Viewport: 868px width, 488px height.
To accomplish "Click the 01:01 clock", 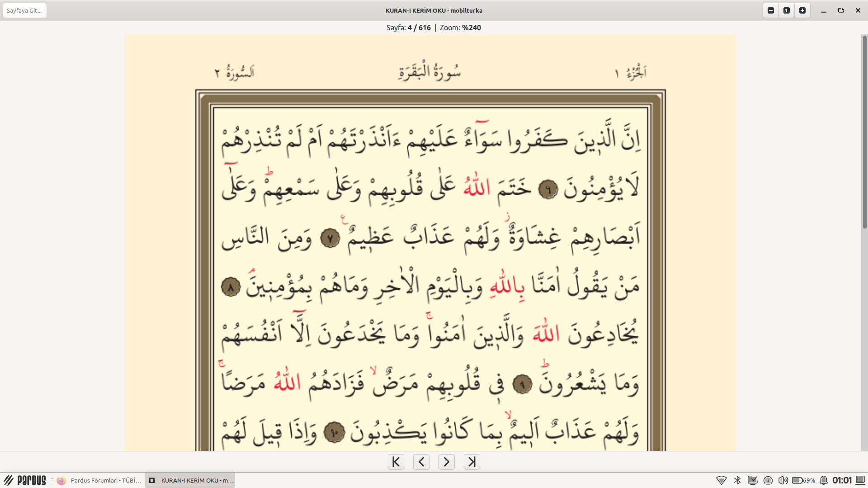I will (842, 480).
